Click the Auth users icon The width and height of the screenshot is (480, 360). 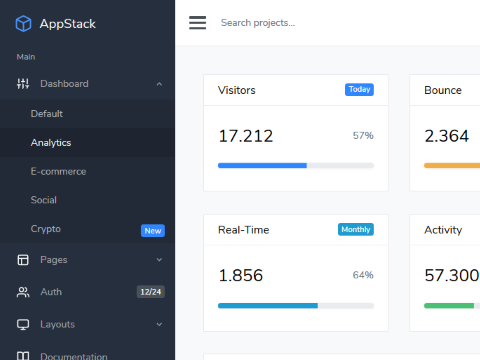[x=23, y=292]
